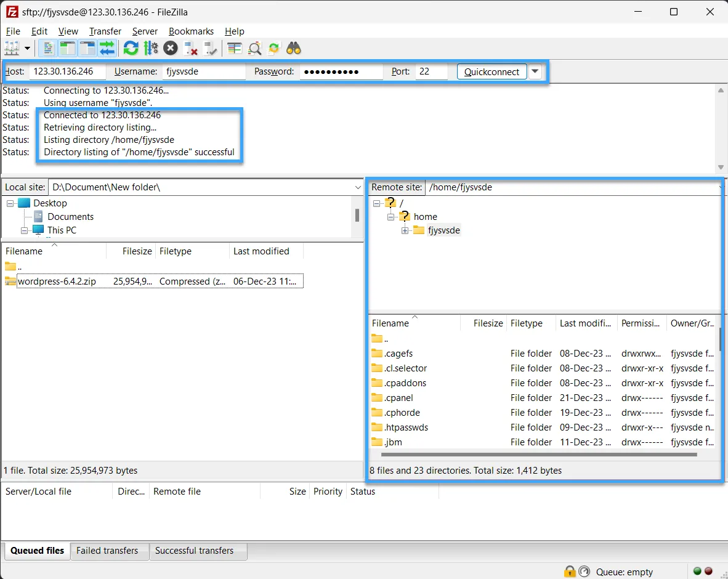Open Local site path dropdown
Image resolution: width=728 pixels, height=579 pixels.
pyautogui.click(x=357, y=187)
